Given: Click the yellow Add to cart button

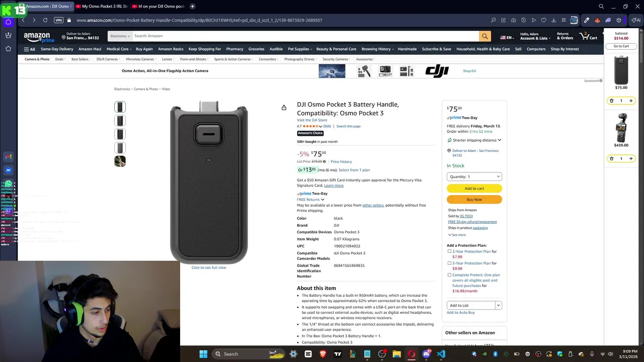Looking at the screenshot, I should 474,189.
